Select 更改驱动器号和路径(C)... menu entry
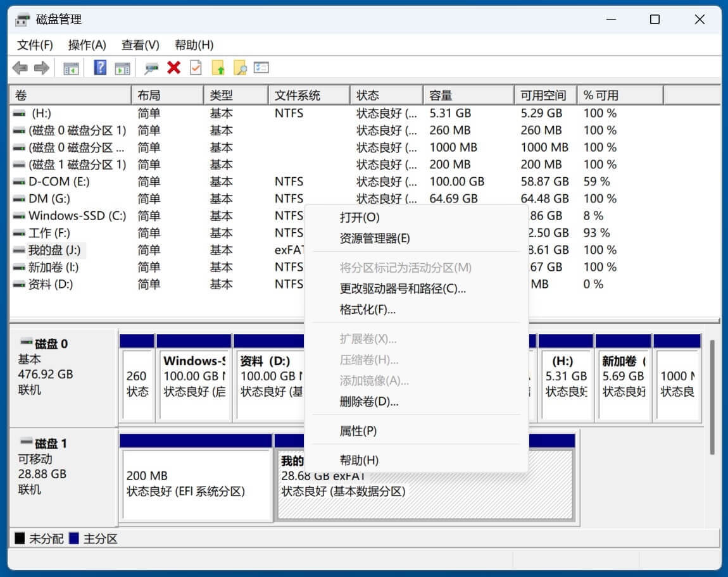The image size is (728, 577). click(403, 289)
